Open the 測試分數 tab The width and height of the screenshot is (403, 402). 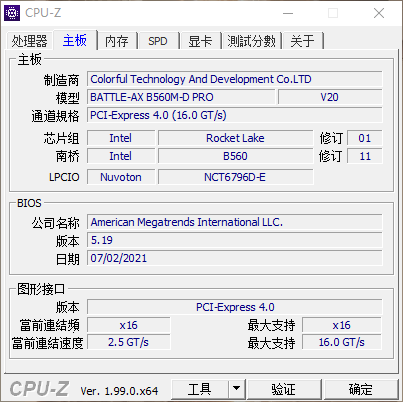tap(252, 41)
